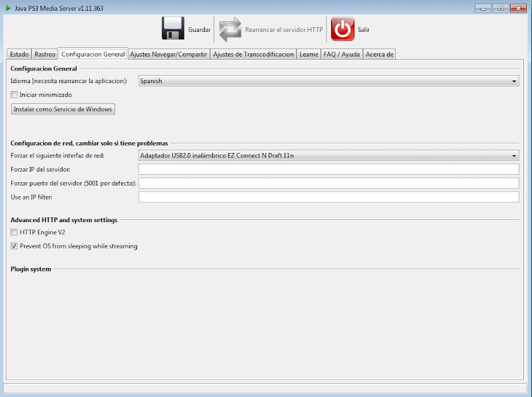Switch to the Estado tab
The width and height of the screenshot is (532, 397).
(x=19, y=55)
